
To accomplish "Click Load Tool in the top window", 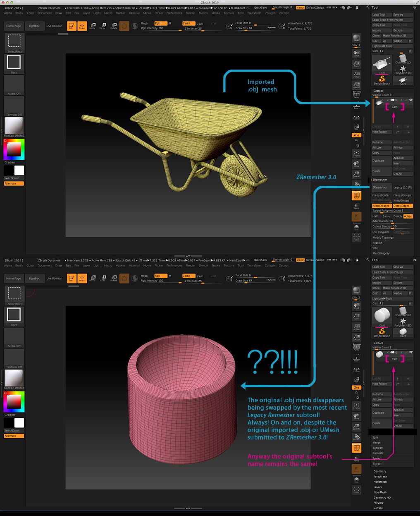I will 382,14.
